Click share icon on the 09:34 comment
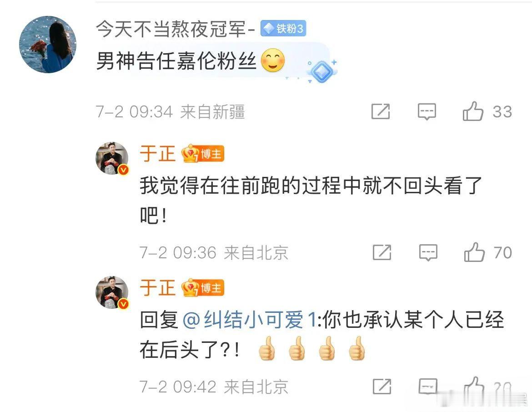Image resolution: width=532 pixels, height=412 pixels. (x=381, y=111)
